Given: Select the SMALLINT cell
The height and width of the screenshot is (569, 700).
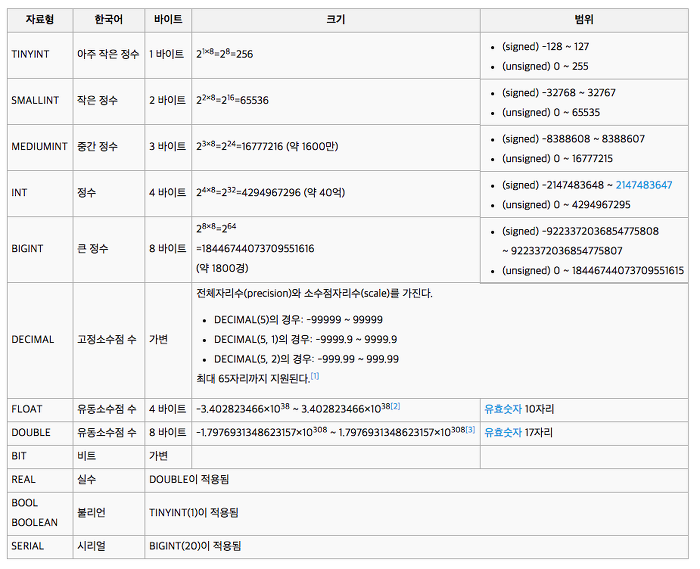Looking at the screenshot, I should click(x=40, y=100).
